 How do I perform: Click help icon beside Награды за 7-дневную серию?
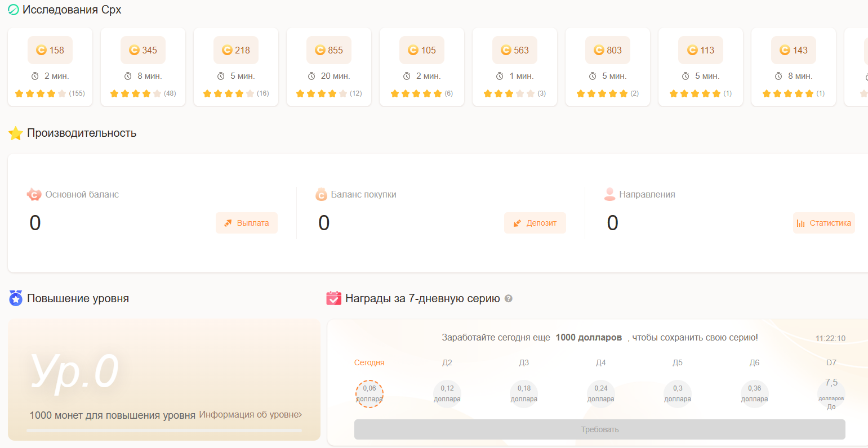509,299
